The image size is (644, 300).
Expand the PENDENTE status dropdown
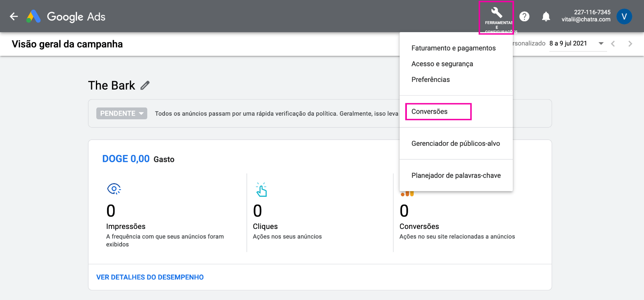(x=122, y=113)
